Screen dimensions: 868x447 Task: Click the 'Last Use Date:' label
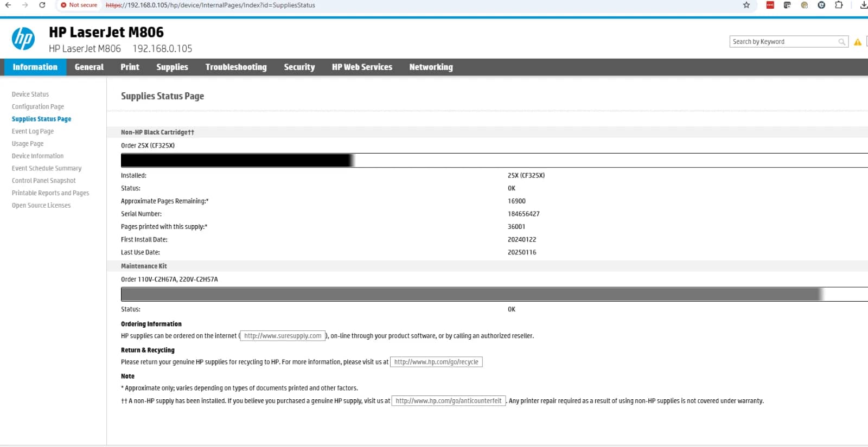coord(141,252)
